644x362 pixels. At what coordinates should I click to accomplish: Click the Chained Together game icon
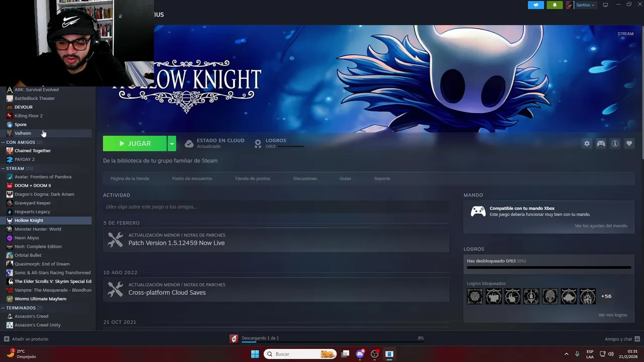coord(10,151)
